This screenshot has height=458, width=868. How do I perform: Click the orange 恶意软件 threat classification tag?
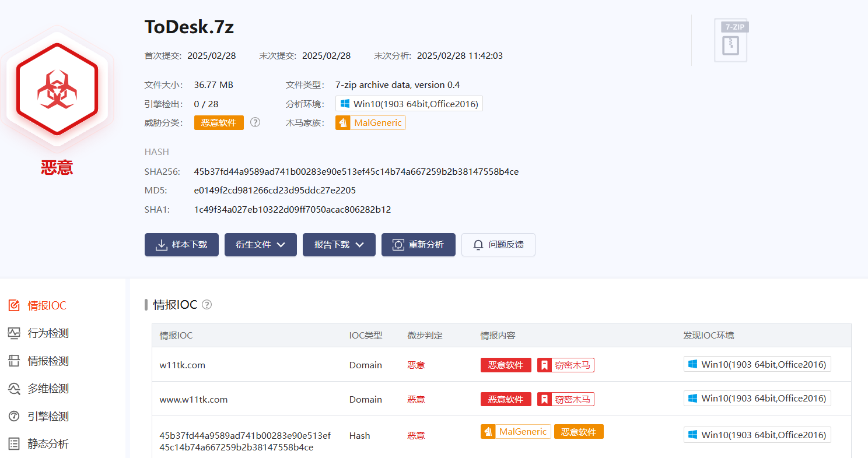[219, 122]
